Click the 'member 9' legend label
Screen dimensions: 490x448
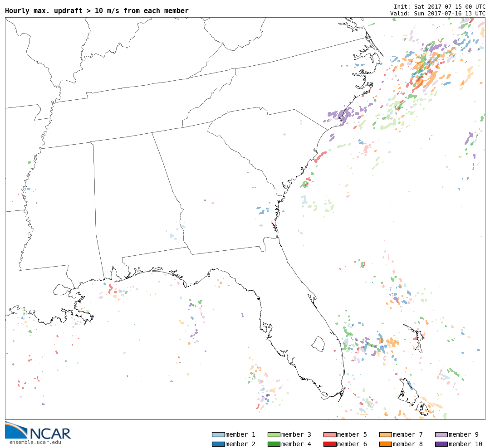463,434
